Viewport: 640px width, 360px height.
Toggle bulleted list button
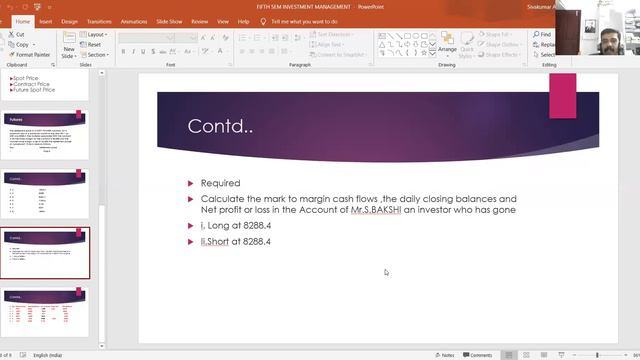click(x=243, y=38)
